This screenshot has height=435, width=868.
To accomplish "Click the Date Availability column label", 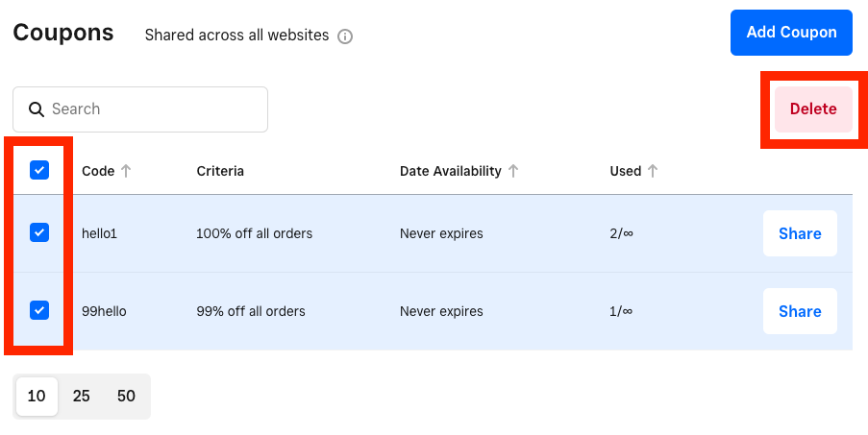I will click(450, 171).
